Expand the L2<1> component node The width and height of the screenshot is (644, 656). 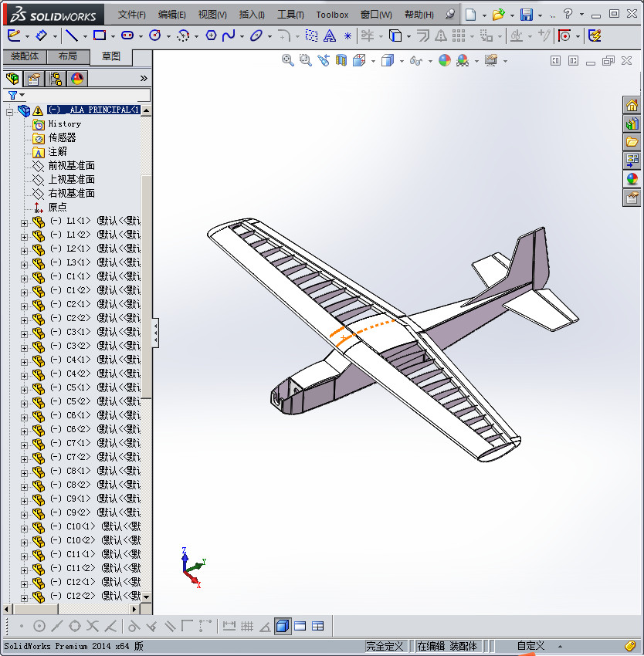point(24,251)
